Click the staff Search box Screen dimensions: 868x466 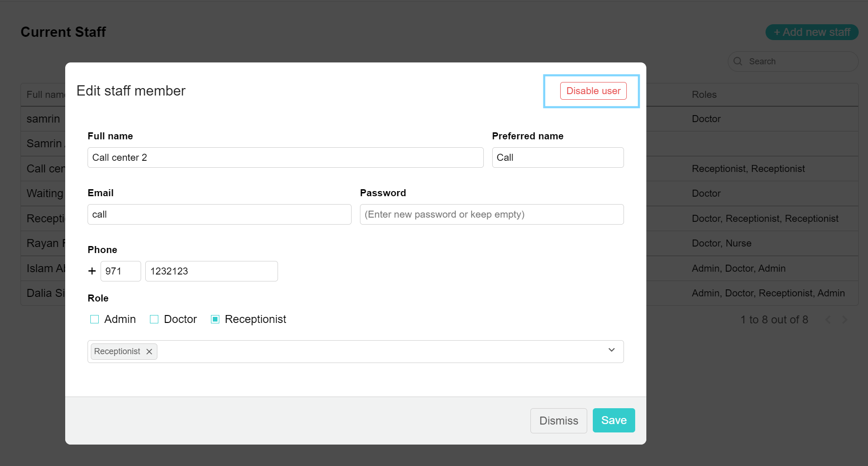click(793, 62)
